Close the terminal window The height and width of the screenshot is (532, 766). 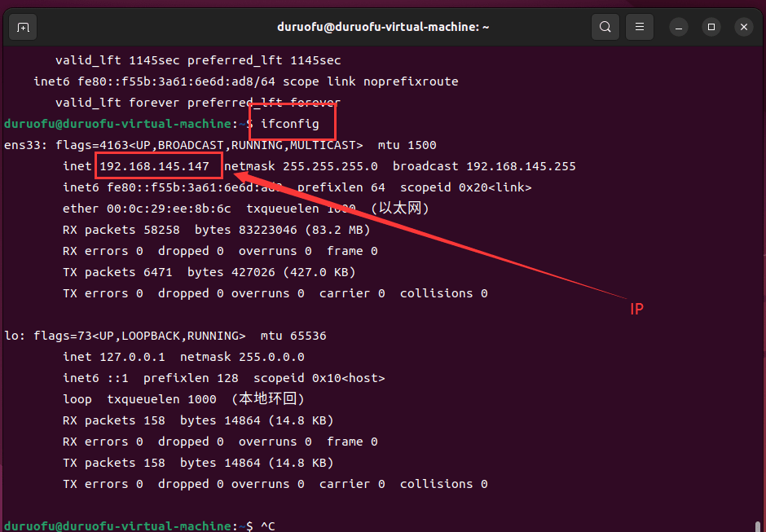743,27
